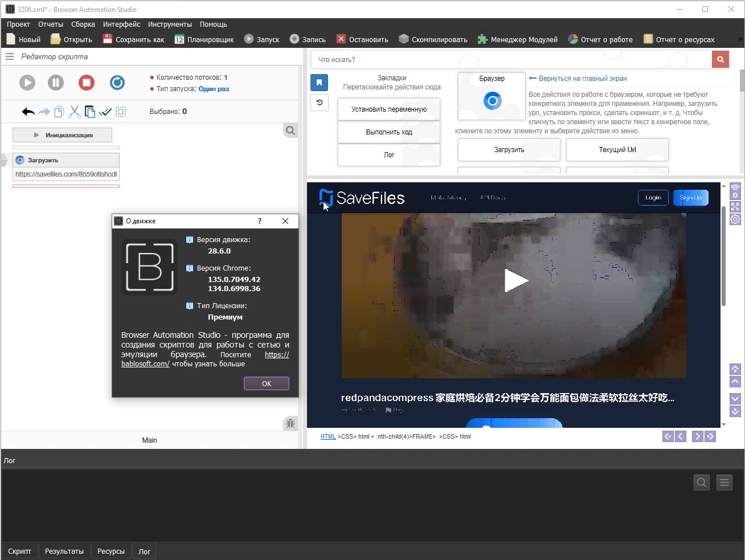Open the bookmarks panel icon
The image size is (745, 560).
(319, 83)
